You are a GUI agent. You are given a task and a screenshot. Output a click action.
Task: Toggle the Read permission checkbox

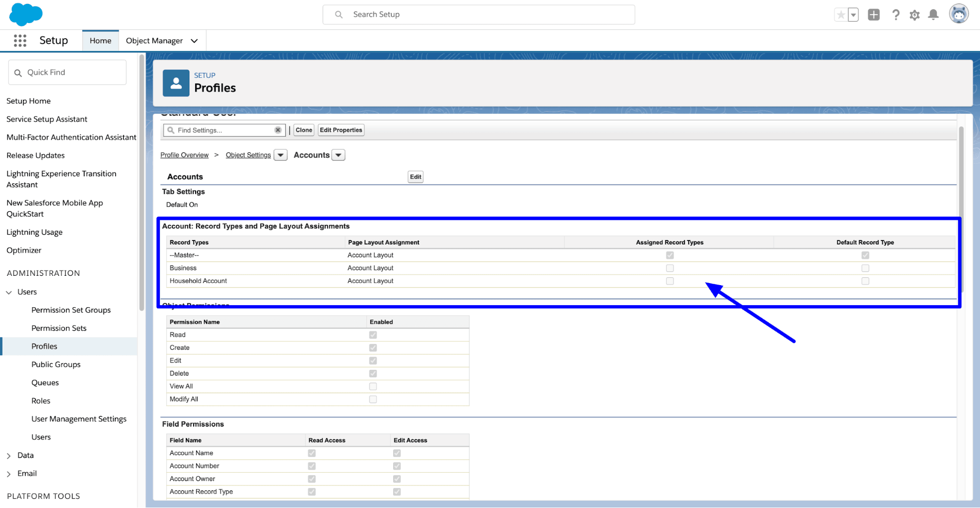coord(373,335)
